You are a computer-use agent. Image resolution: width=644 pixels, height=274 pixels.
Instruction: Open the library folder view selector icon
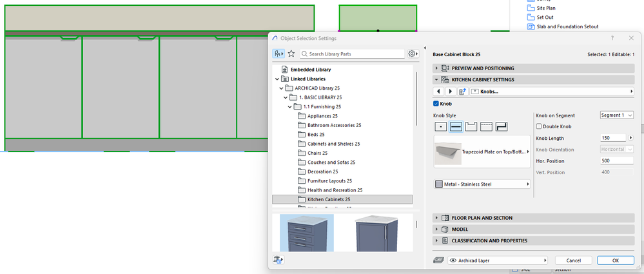click(x=278, y=54)
